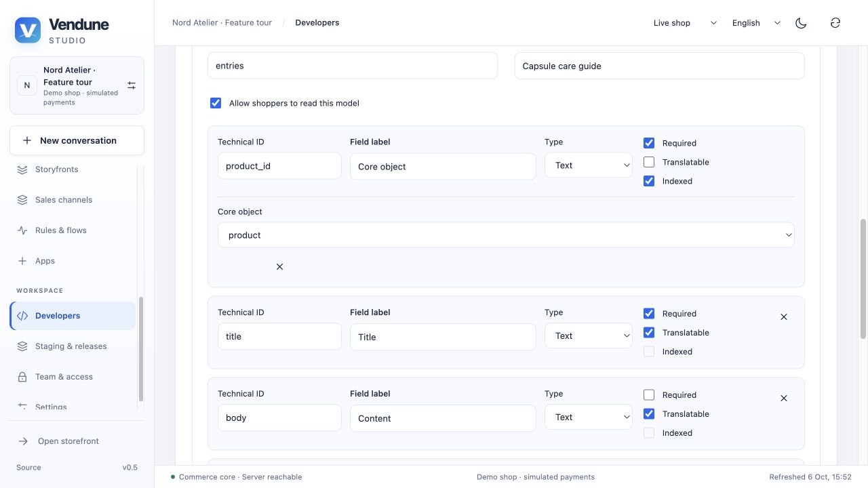Image resolution: width=868 pixels, height=488 pixels.
Task: Click Indexed checkbox for title field
Action: pyautogui.click(x=649, y=352)
